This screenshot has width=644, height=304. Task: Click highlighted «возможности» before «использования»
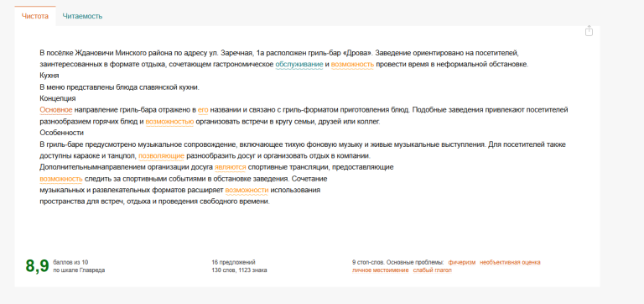point(247,190)
